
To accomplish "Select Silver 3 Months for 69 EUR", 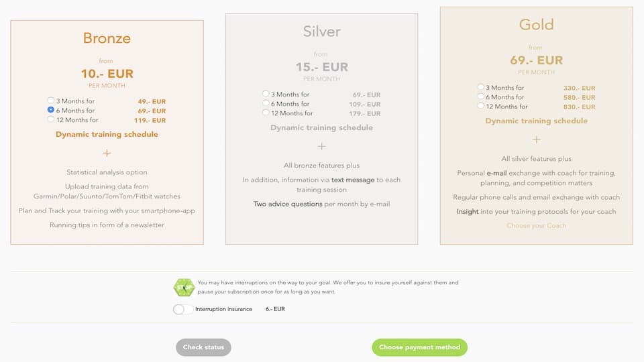I will [x=266, y=94].
